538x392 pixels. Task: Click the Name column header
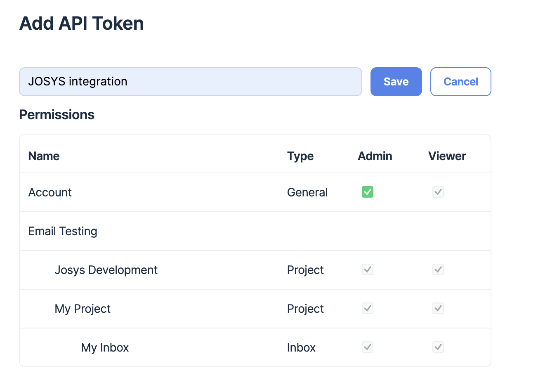click(44, 156)
